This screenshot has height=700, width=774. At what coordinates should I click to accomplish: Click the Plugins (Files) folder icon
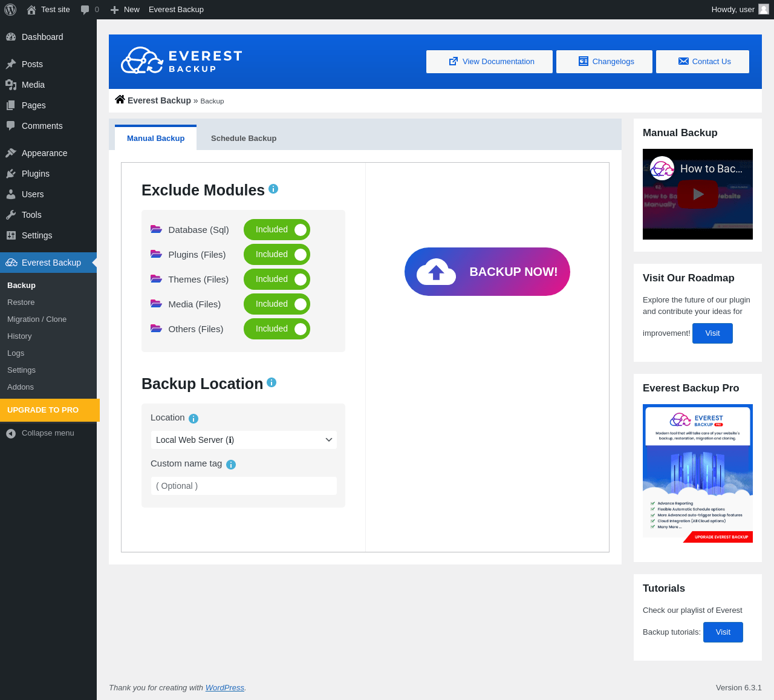coord(156,254)
